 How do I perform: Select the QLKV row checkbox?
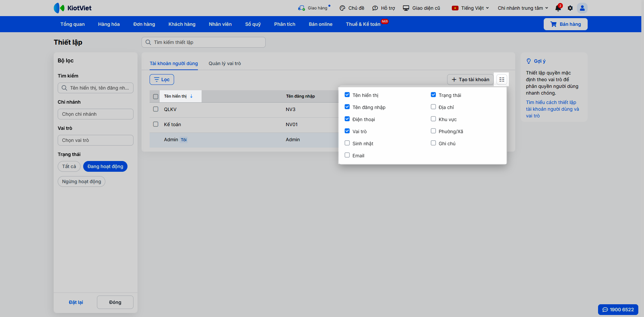pos(156,109)
